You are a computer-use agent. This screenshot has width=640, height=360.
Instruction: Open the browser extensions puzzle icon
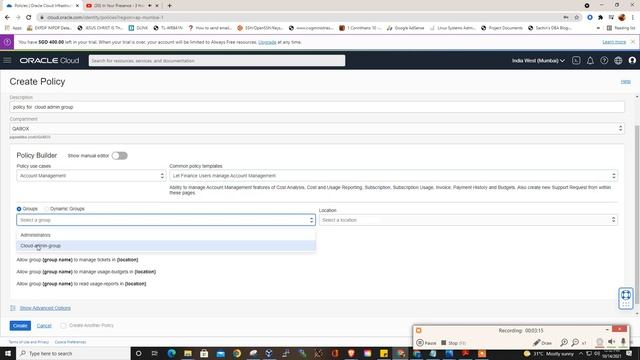[x=600, y=17]
